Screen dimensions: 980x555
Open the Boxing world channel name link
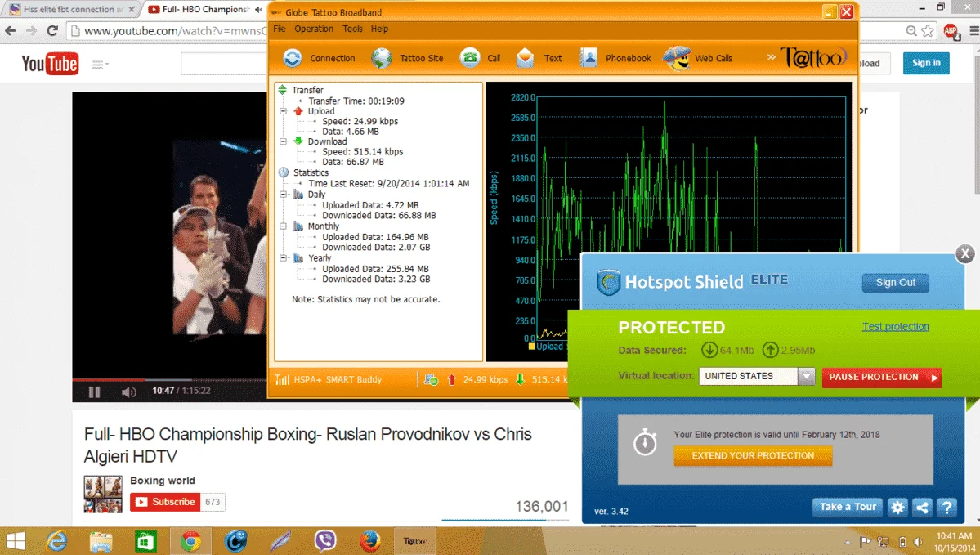(x=163, y=480)
